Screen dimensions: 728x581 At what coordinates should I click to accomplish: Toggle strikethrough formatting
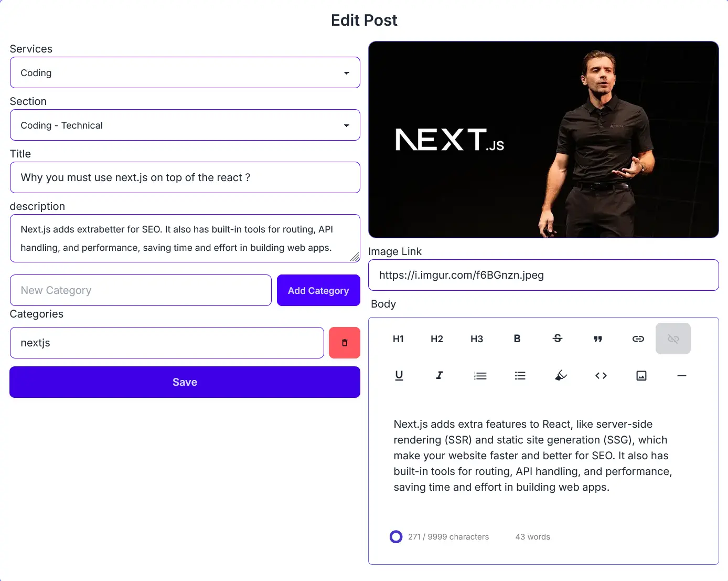558,339
